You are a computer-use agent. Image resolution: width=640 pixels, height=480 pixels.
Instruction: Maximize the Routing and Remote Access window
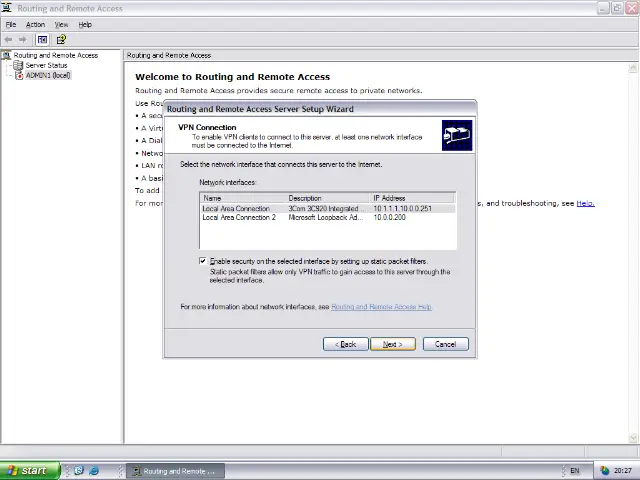[x=617, y=8]
